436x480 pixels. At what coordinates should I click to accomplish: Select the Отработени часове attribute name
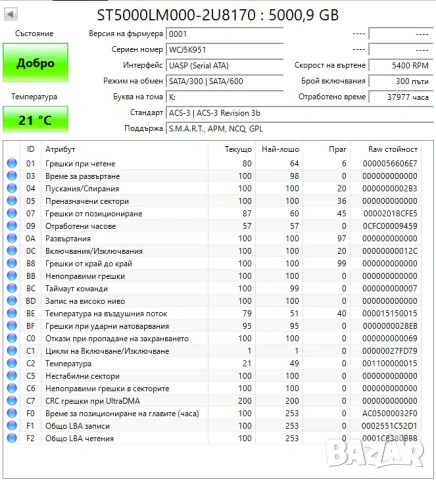click(81, 226)
